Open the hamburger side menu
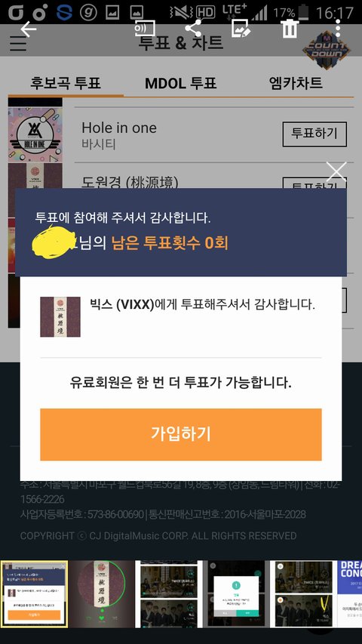362x644 pixels. [x=18, y=43]
